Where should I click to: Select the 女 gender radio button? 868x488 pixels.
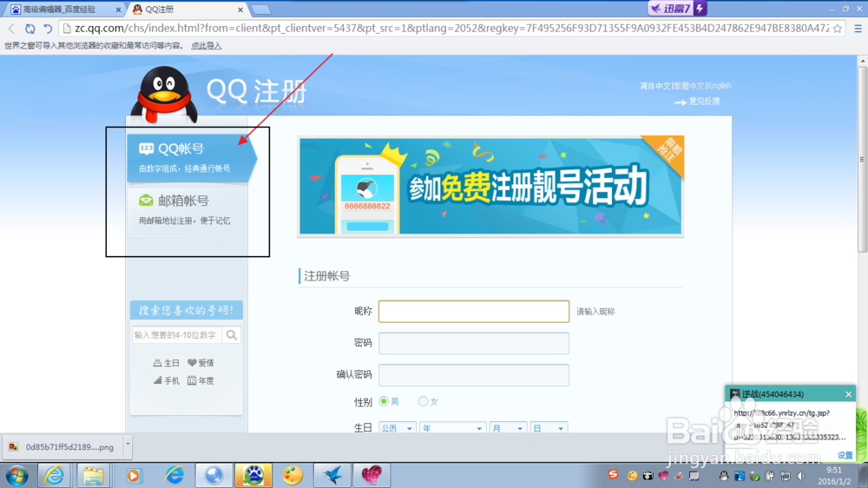[x=423, y=401]
